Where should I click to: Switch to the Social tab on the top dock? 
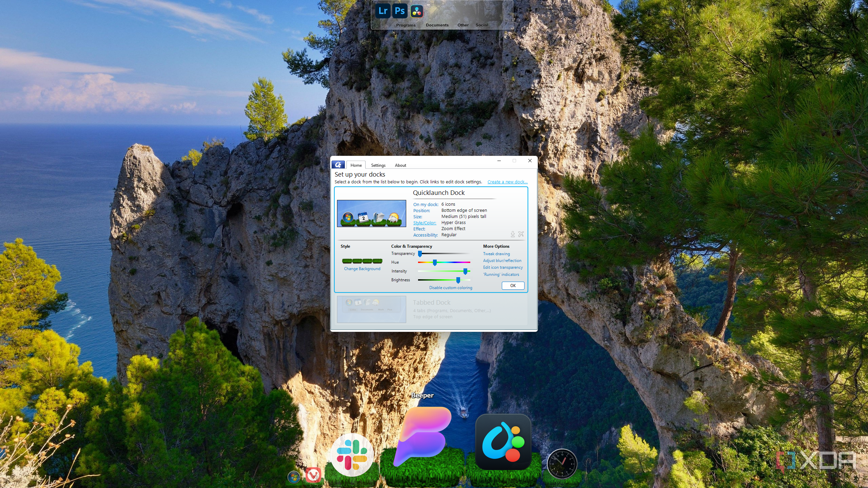(481, 25)
